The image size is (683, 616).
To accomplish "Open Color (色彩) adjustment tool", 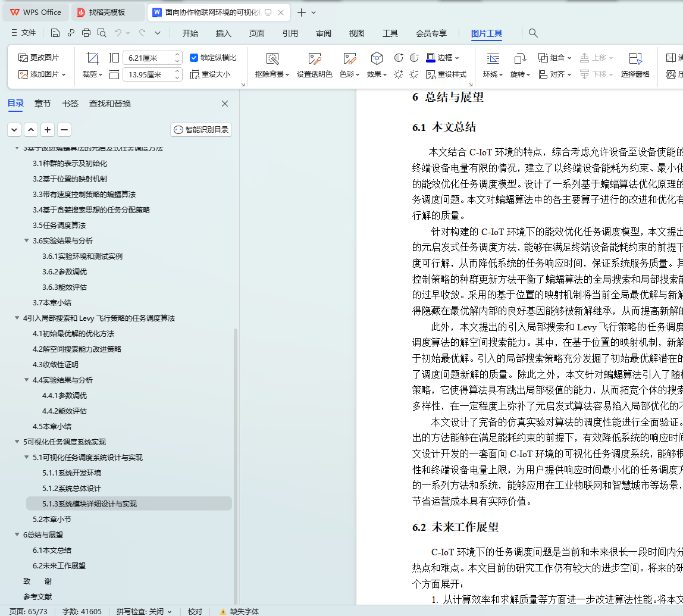I will [349, 65].
